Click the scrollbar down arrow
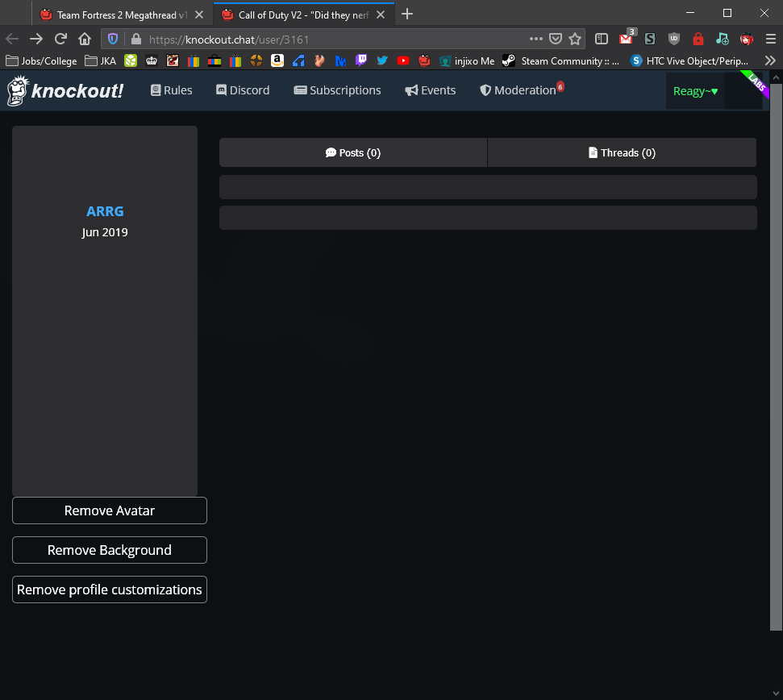Screen dimensions: 783x700 (776, 693)
